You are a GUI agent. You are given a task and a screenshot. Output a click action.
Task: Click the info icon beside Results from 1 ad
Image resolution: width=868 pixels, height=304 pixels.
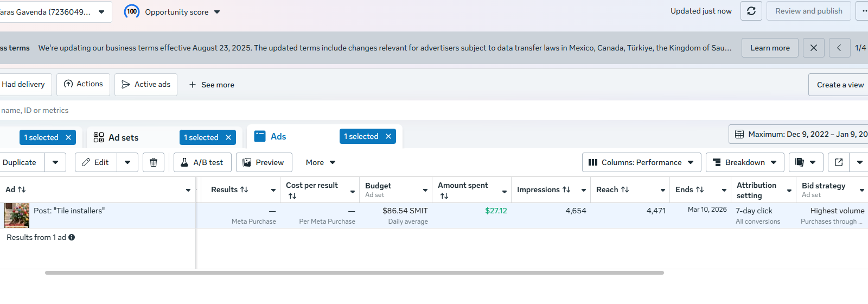point(72,237)
